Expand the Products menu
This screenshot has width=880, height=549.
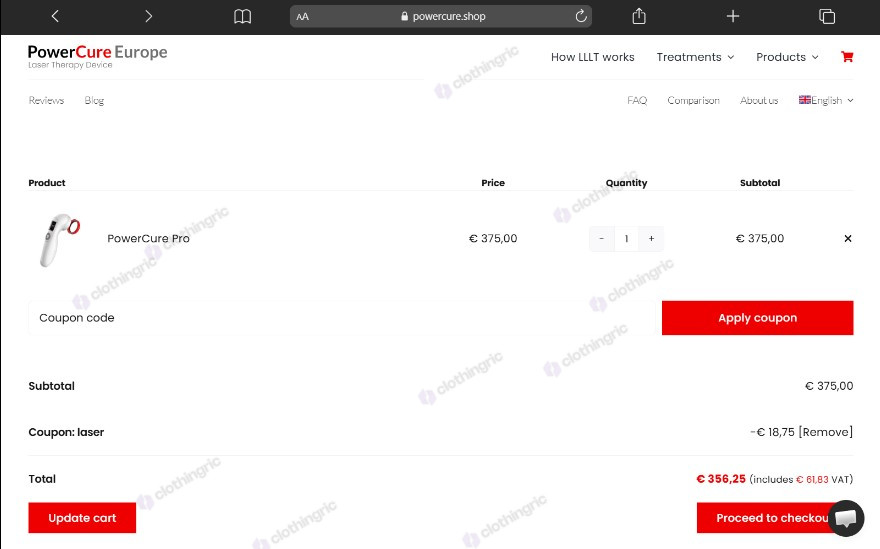[787, 57]
